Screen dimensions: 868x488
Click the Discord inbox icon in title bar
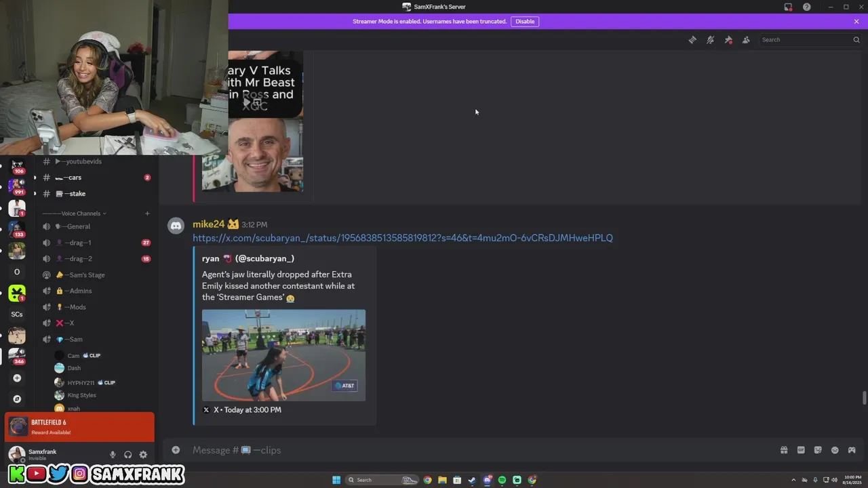(x=788, y=7)
